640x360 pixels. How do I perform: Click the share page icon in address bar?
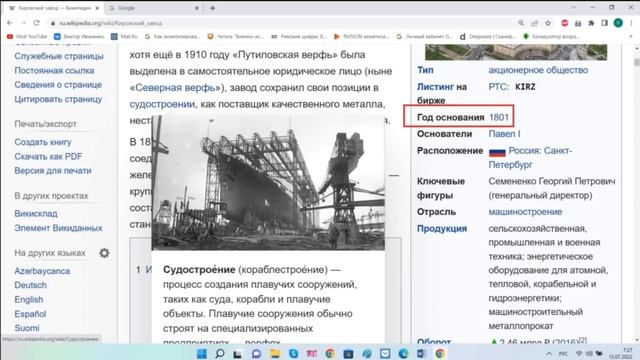pyautogui.click(x=534, y=23)
